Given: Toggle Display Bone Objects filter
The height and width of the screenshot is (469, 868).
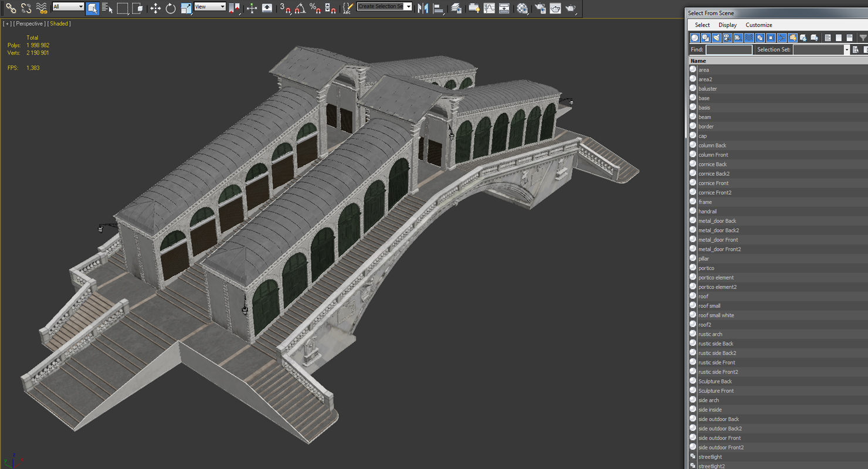Looking at the screenshot, I should click(781, 38).
